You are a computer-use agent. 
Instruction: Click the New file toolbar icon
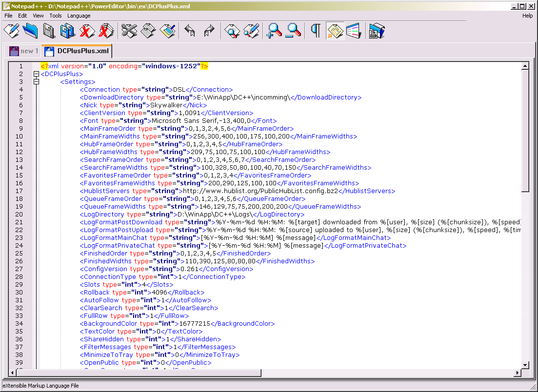click(x=12, y=31)
